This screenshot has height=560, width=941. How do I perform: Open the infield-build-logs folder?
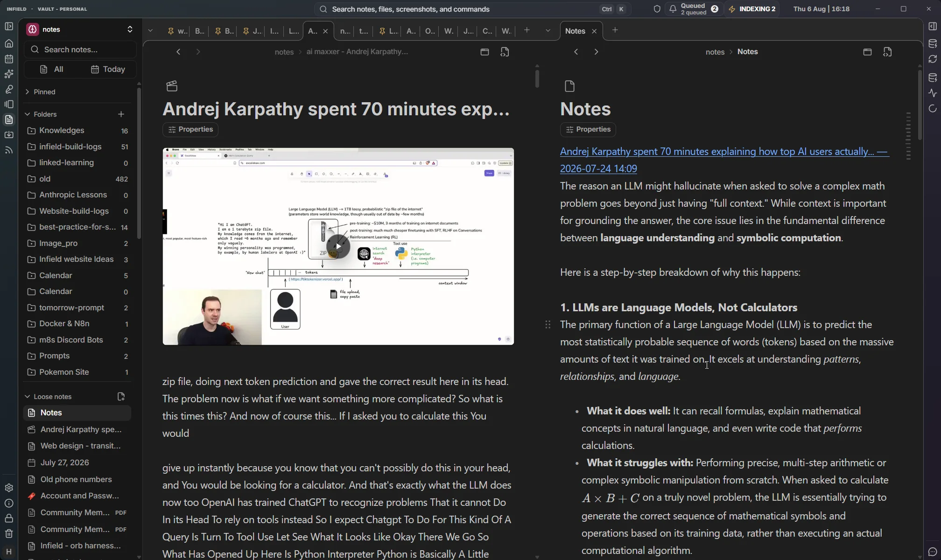[x=78, y=147]
